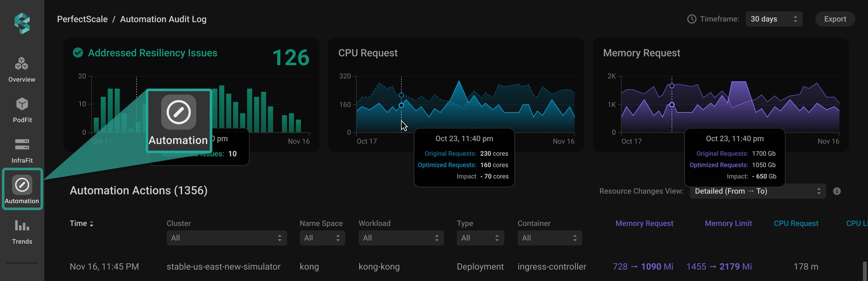Expand the Resource Changes View dropdown
This screenshot has height=281, width=868.
[757, 191]
